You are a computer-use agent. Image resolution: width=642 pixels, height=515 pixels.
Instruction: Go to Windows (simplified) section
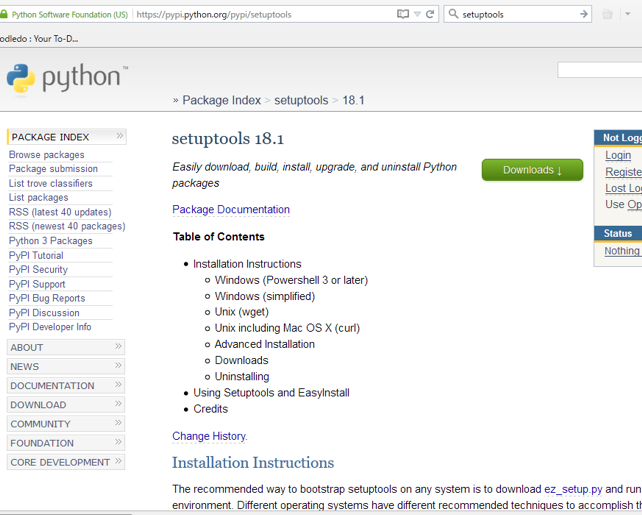click(265, 296)
